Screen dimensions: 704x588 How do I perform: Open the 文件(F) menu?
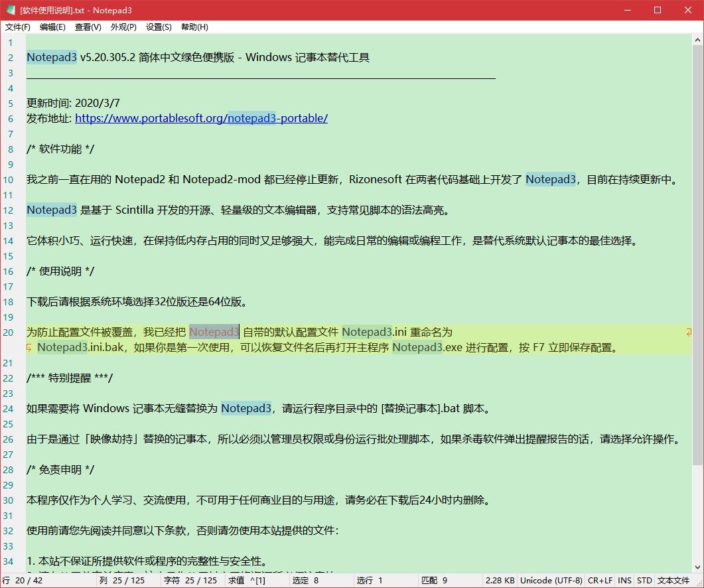click(17, 27)
